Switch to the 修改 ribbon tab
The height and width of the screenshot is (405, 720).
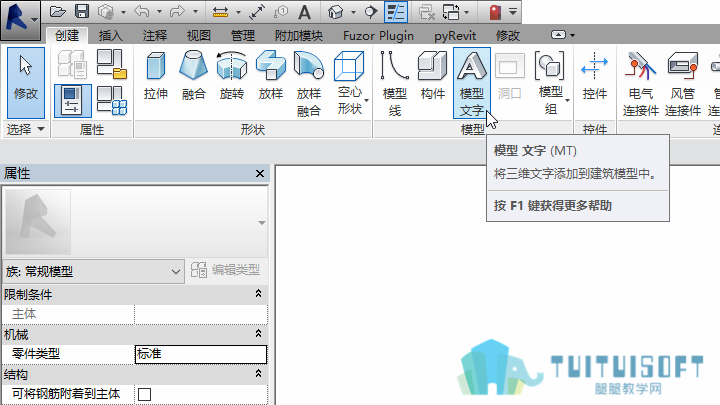click(508, 35)
